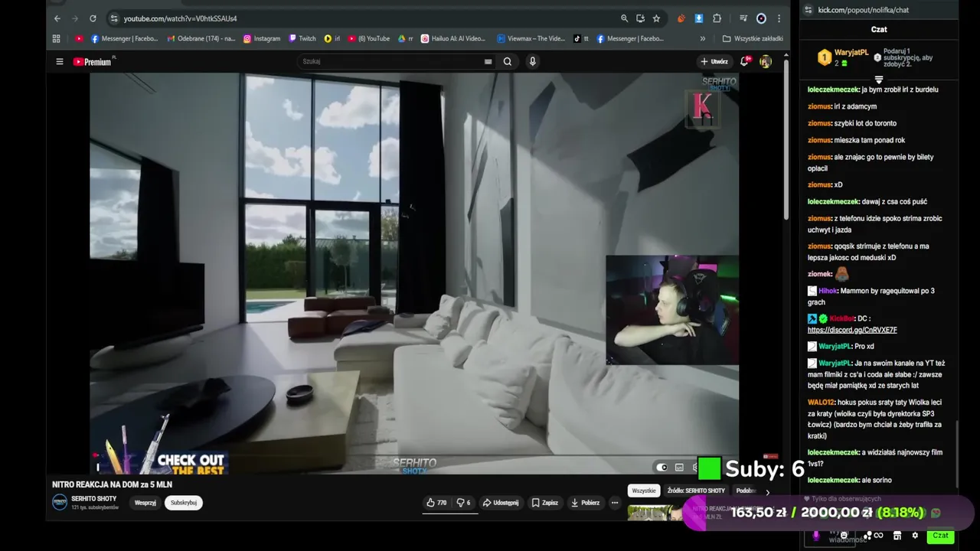Open the Discord invite link in chat
The height and width of the screenshot is (551, 980).
click(852, 330)
